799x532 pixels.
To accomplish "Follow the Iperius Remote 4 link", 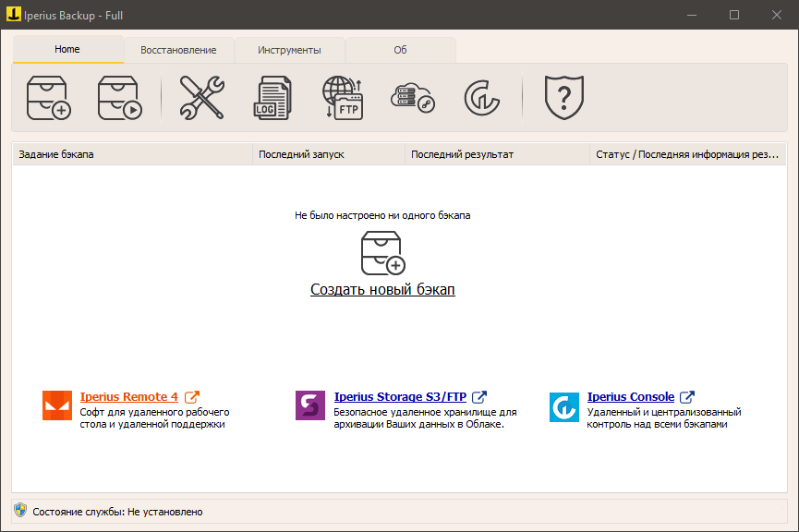I will pos(128,395).
